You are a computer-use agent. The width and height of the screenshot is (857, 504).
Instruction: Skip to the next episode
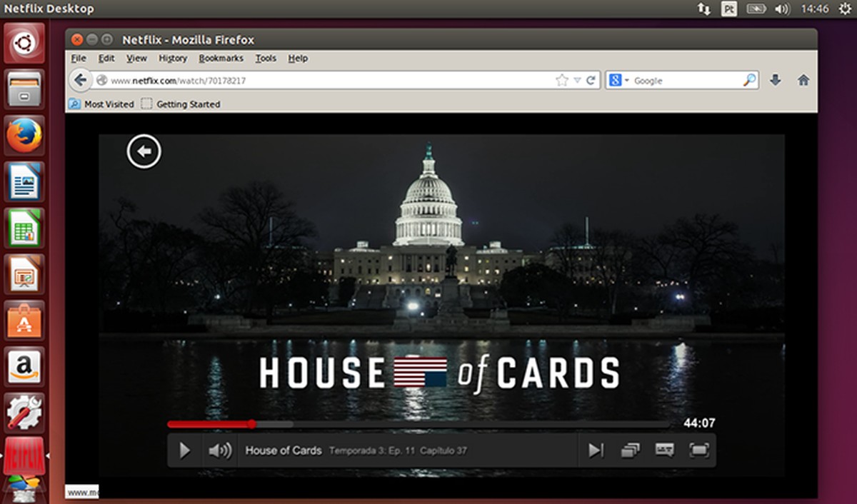(x=596, y=450)
